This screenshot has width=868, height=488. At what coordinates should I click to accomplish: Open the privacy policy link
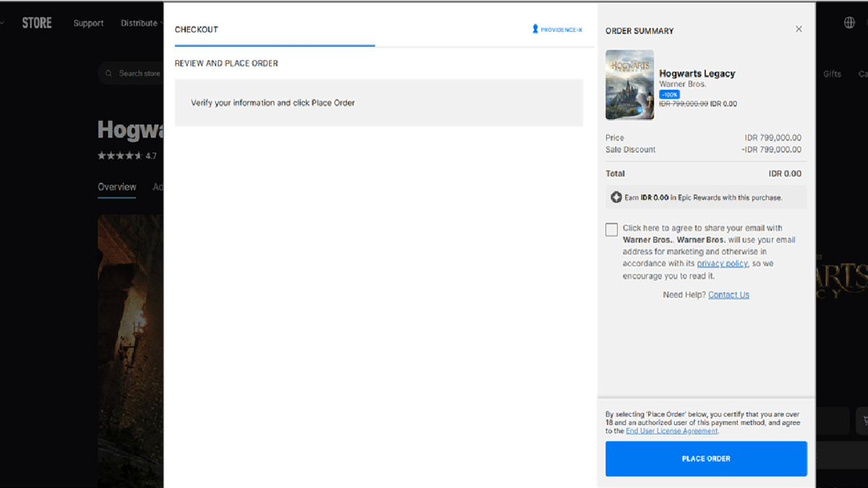point(722,264)
